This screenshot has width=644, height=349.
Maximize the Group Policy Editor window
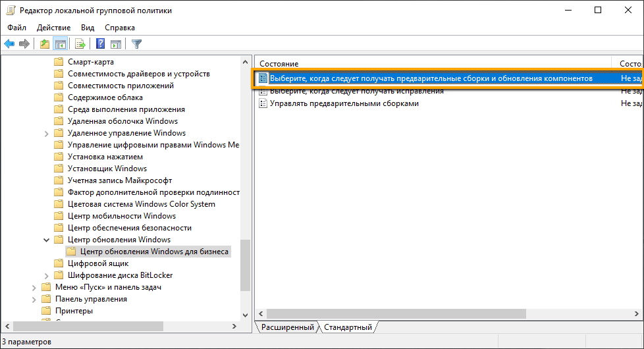point(598,11)
